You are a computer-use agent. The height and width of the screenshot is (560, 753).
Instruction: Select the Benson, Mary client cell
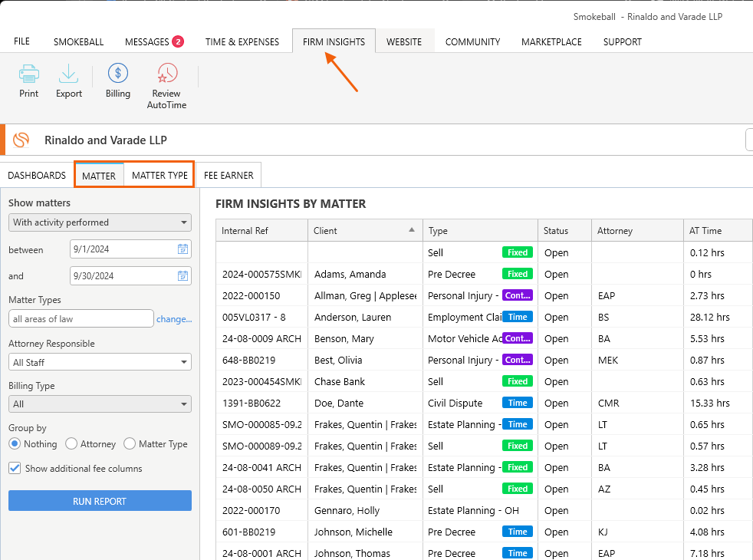tap(365, 338)
